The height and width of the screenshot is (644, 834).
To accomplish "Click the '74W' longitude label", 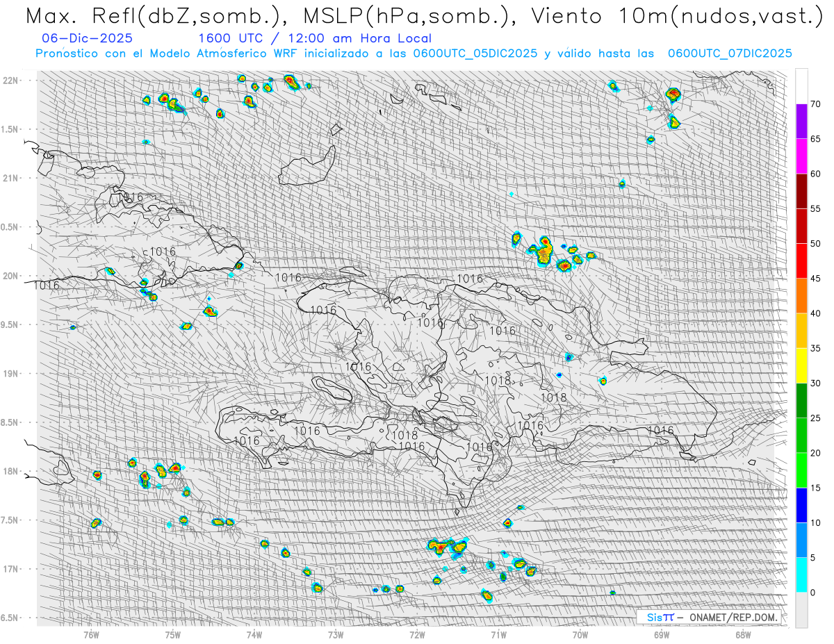I will click(x=254, y=634).
